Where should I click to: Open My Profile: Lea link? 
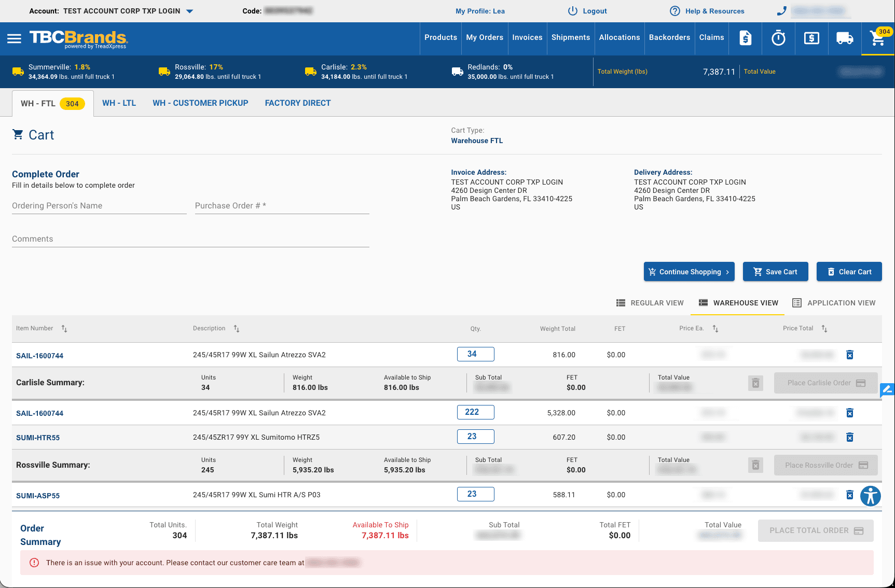(480, 11)
